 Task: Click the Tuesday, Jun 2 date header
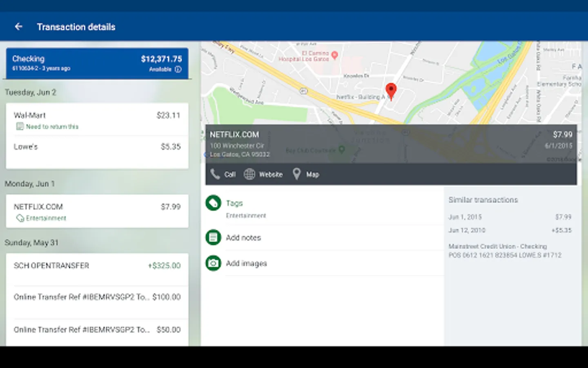pyautogui.click(x=31, y=92)
